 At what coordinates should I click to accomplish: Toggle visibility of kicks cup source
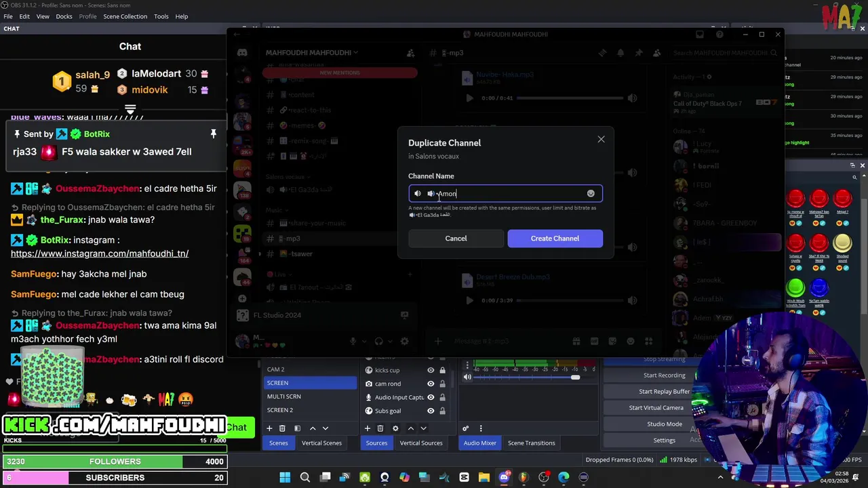click(430, 370)
